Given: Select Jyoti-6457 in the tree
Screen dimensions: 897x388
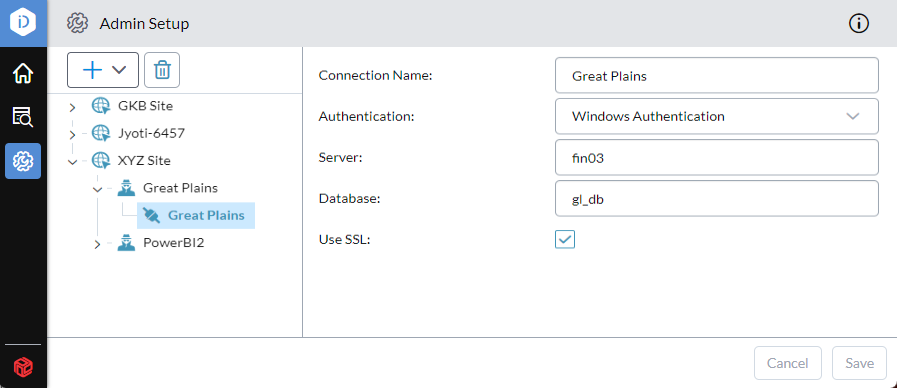Looking at the screenshot, I should [x=151, y=133].
